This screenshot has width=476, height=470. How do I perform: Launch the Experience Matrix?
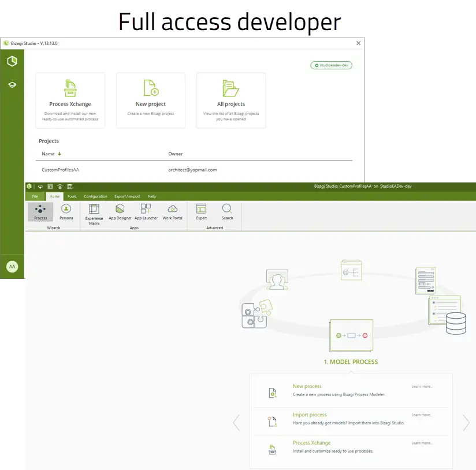[94, 214]
